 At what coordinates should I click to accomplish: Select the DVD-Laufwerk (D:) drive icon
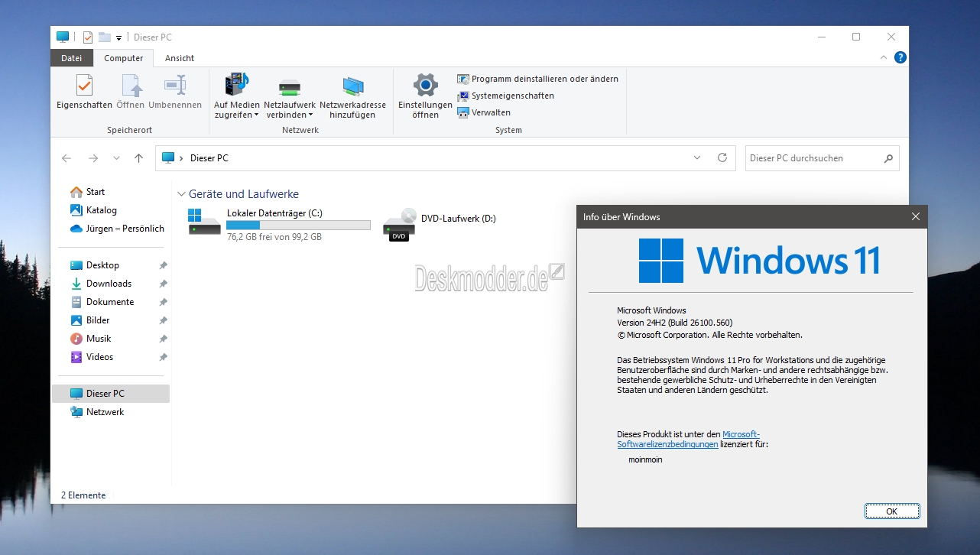[x=399, y=225]
